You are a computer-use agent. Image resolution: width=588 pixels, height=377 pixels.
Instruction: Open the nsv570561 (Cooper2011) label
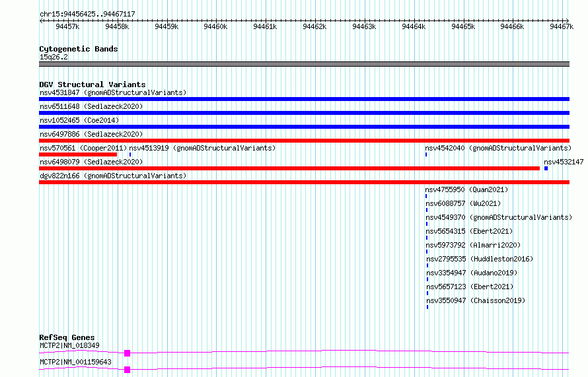tap(83, 148)
